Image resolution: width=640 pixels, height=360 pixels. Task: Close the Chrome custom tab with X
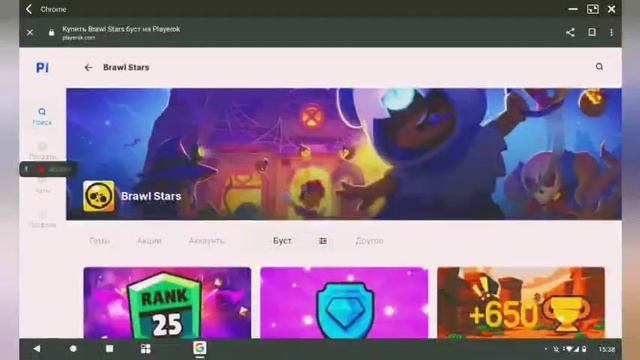pos(30,32)
